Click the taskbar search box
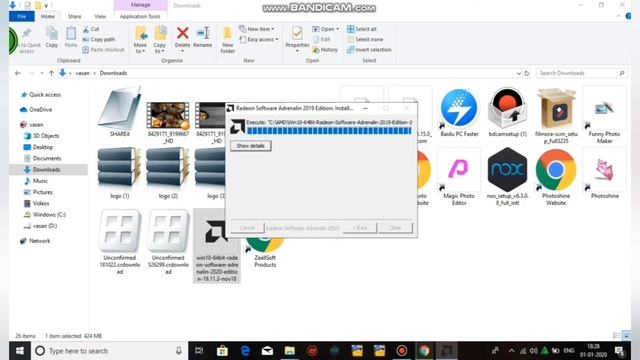Screen dimensions: 640x360 109,351
